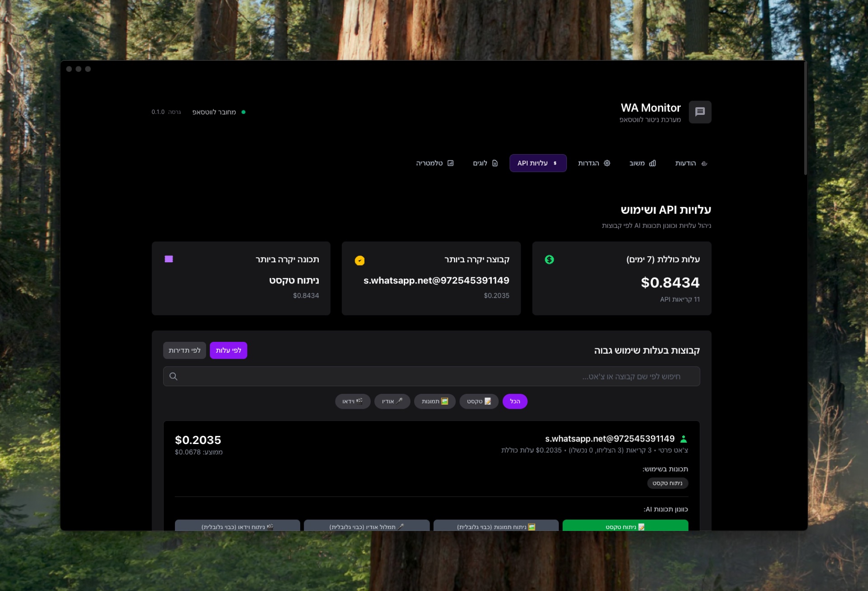Screen dimensions: 868x591
Task: Toggle image analysis (ניתוח תמונות) feature button
Action: 496,526
